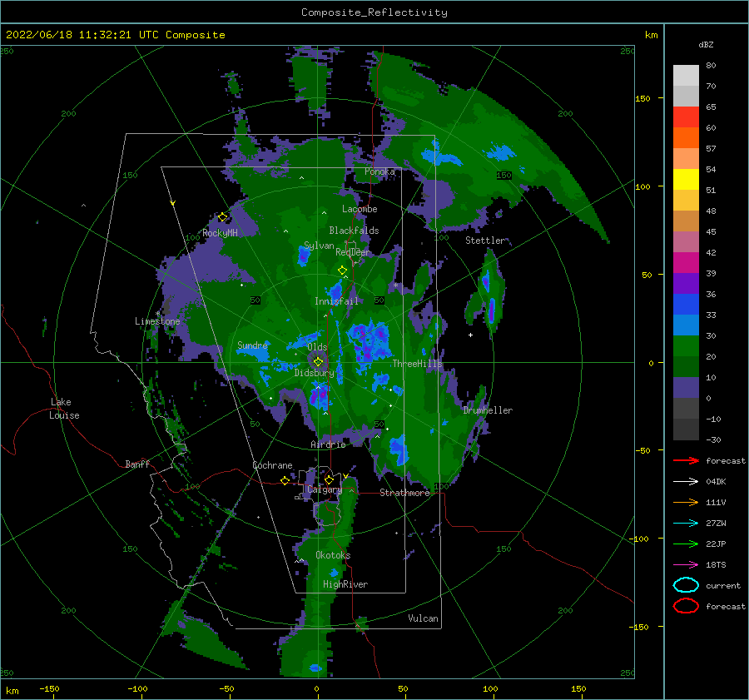Click the Drumheller town label
The height and width of the screenshot is (700, 749).
[488, 410]
